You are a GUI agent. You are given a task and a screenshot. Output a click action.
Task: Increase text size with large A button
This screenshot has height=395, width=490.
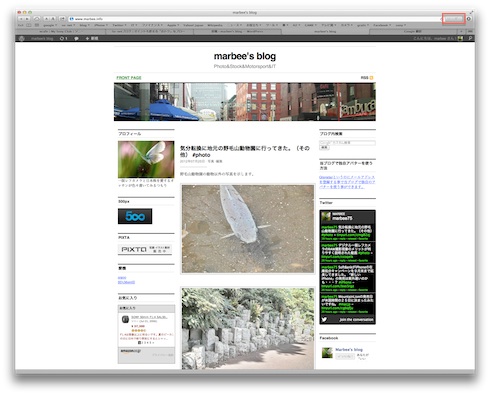(x=53, y=19)
